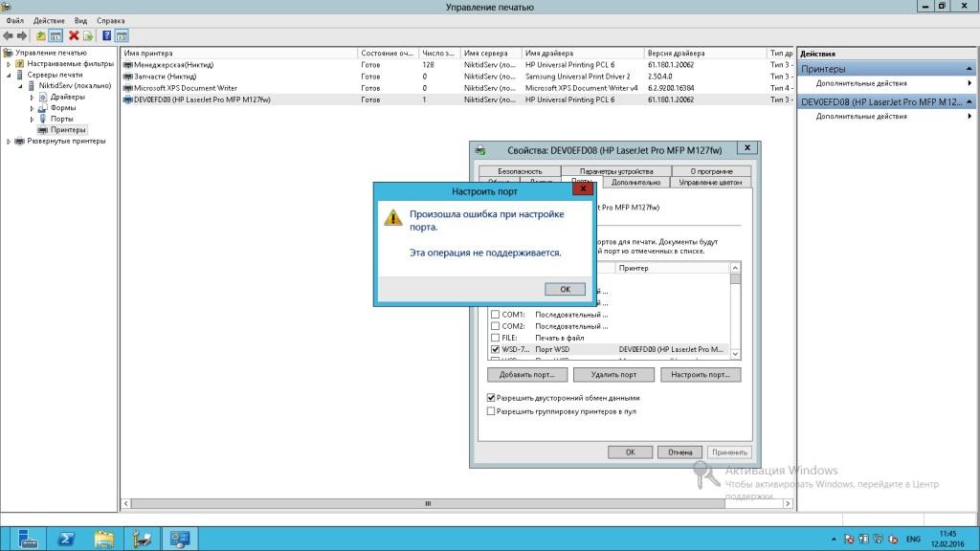This screenshot has height=551, width=980.
Task: Launch PowerShell from the taskbar
Action: [x=66, y=539]
